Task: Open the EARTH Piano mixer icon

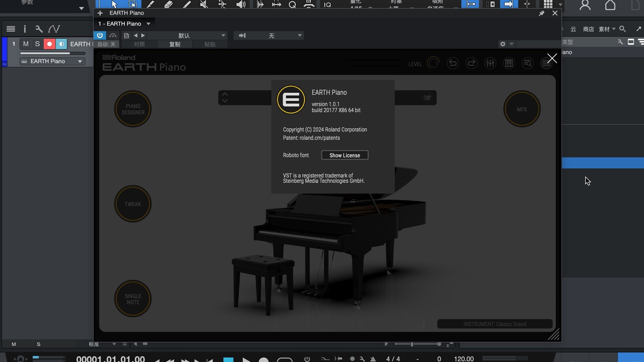Action: [x=490, y=63]
